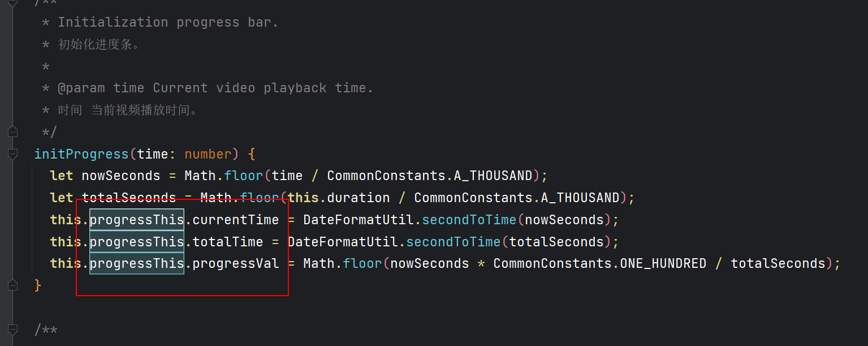Click the duration property
The image size is (868, 346).
click(x=359, y=198)
